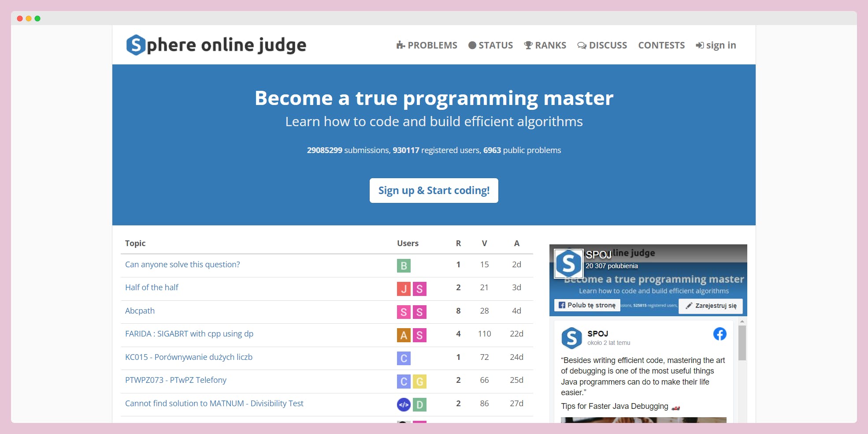Open the CONTESTS page
Viewport: 868px width, 434px height.
(661, 45)
